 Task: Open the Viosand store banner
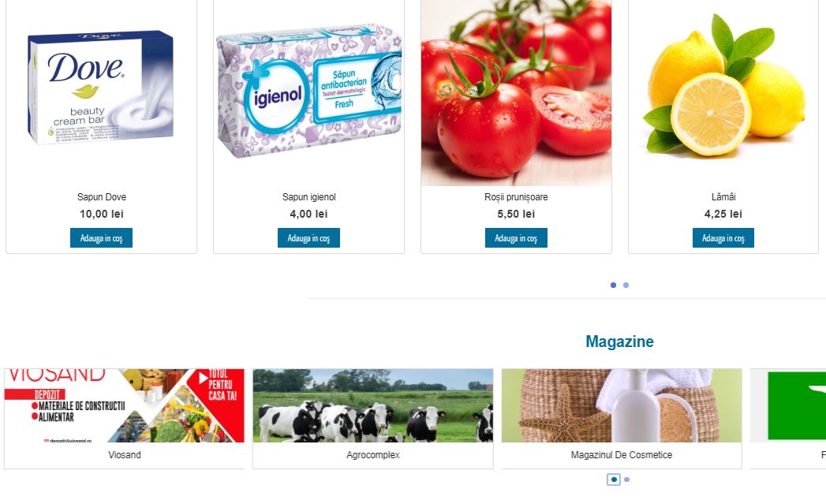click(125, 405)
